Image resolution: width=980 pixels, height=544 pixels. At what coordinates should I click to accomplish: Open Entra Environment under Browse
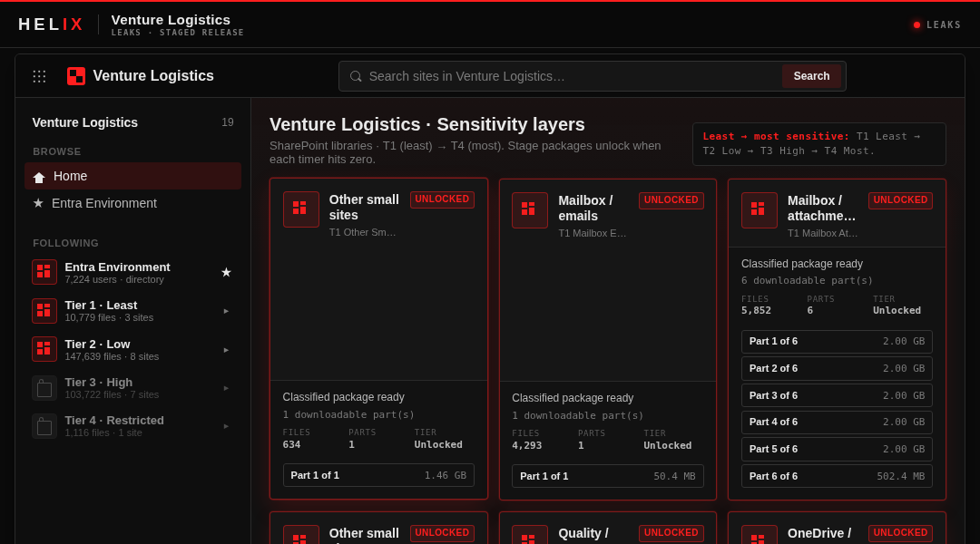click(132, 203)
